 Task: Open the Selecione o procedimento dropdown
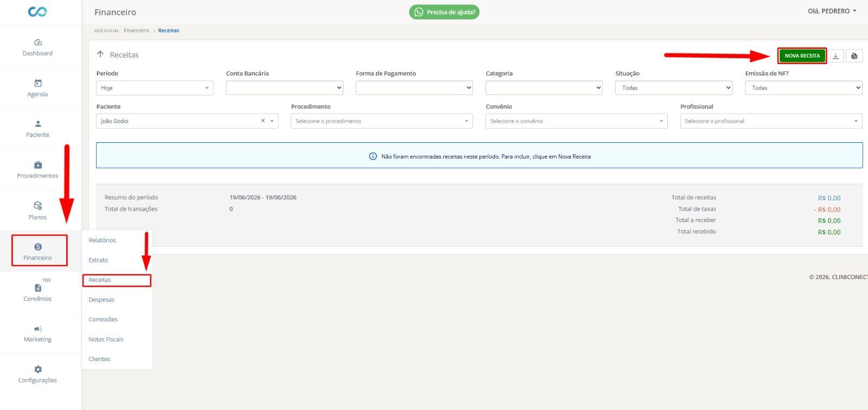click(382, 121)
